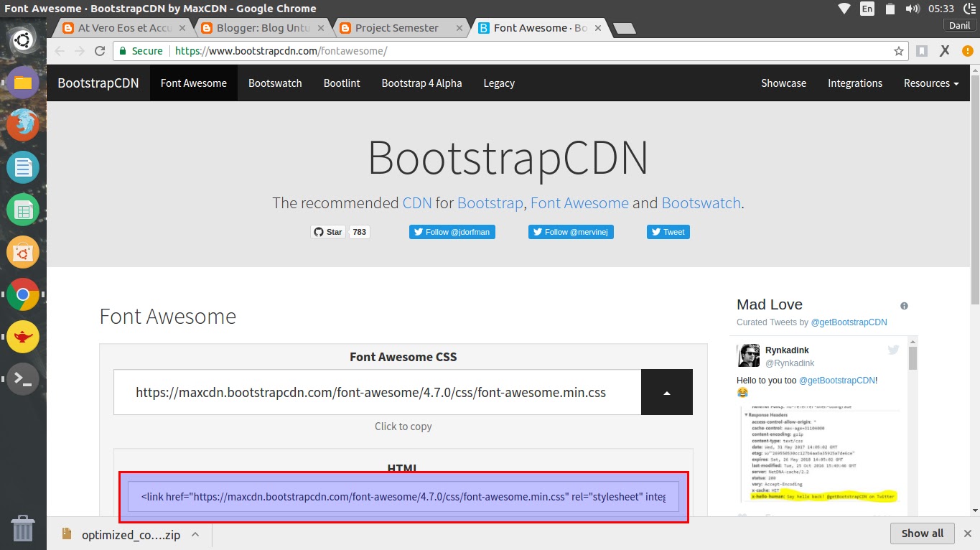The height and width of the screenshot is (550, 980).
Task: Open Ubuntu Software from the dock
Action: (22, 253)
